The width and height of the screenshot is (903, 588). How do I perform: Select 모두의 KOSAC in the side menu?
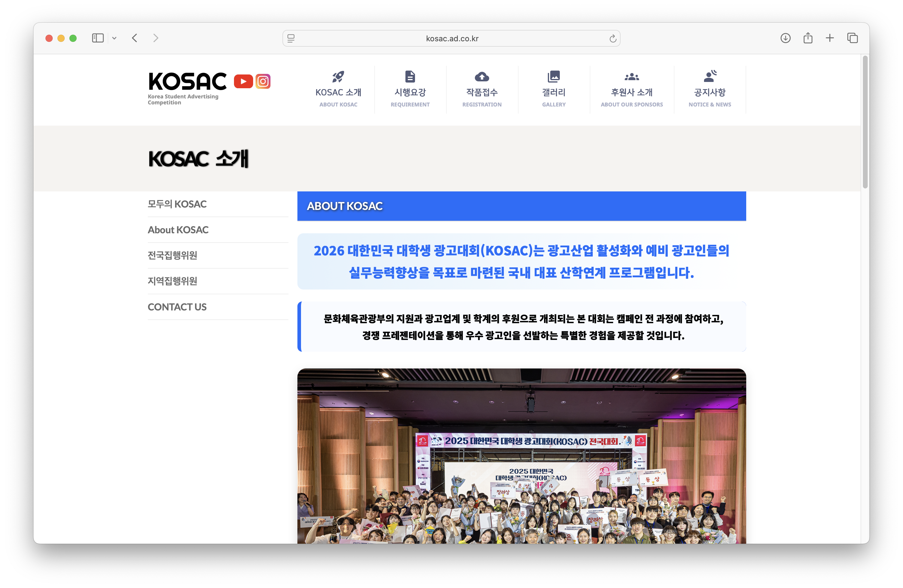[x=177, y=204]
